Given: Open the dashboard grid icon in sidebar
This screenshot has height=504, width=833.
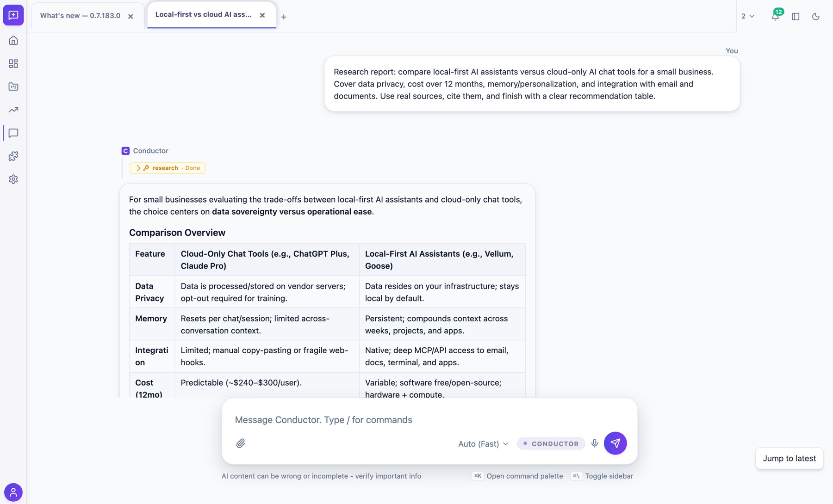Looking at the screenshot, I should (x=13, y=64).
